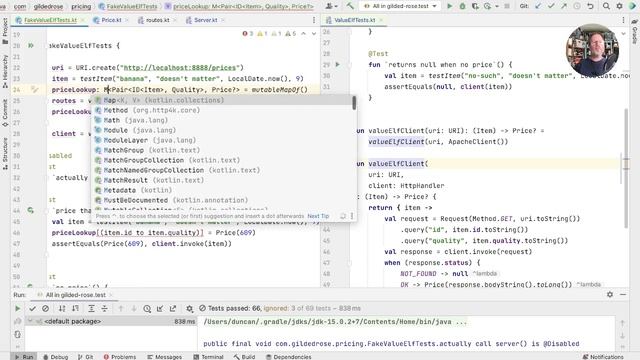The image size is (640, 360).
Task: Import test results icon
Action: 160,309
